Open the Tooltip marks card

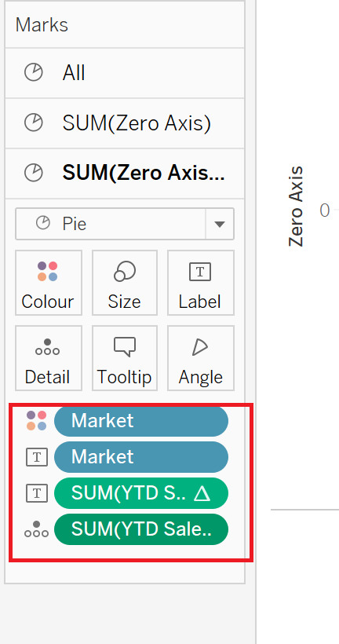(124, 358)
